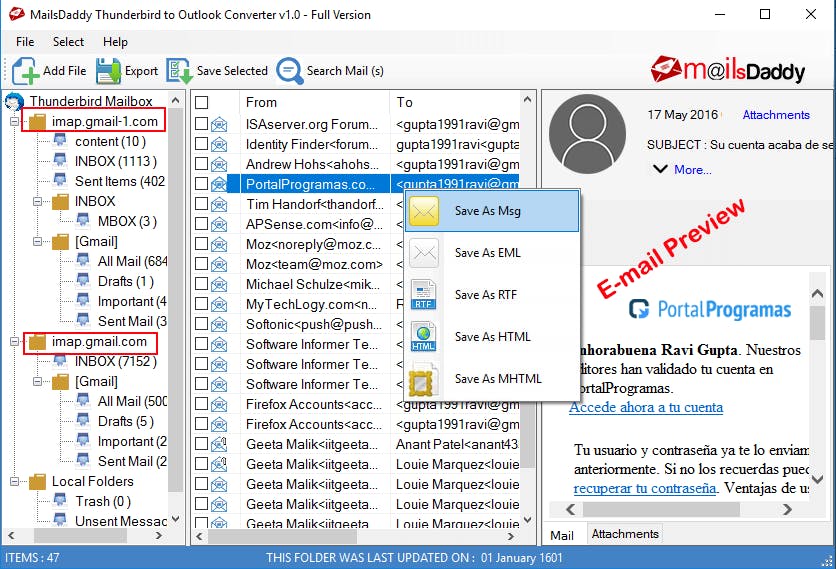Click the PortalProgramas logo in email preview

pos(709,309)
